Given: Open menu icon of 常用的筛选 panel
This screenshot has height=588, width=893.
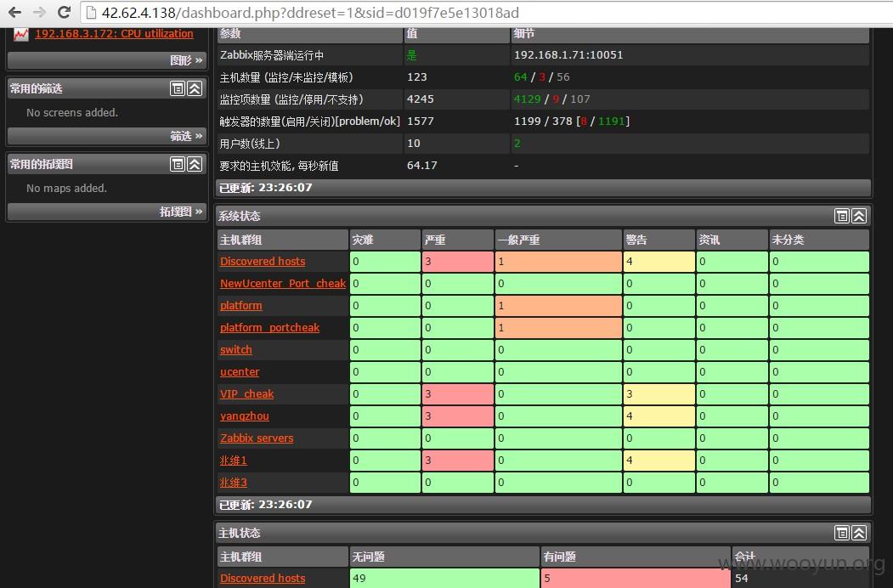Looking at the screenshot, I should [x=178, y=88].
